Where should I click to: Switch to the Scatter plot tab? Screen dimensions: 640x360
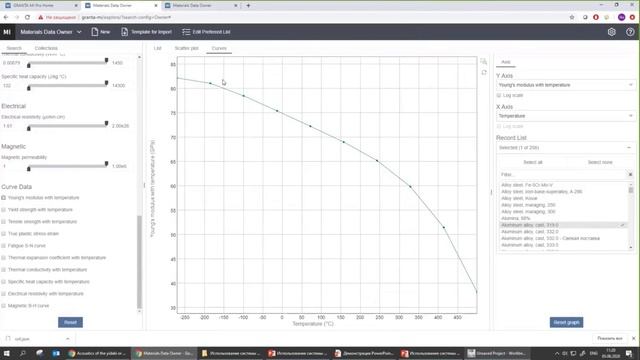point(187,48)
